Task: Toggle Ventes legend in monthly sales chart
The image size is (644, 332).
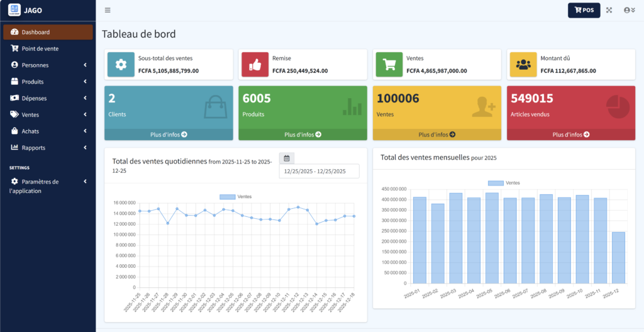Action: pos(504,183)
